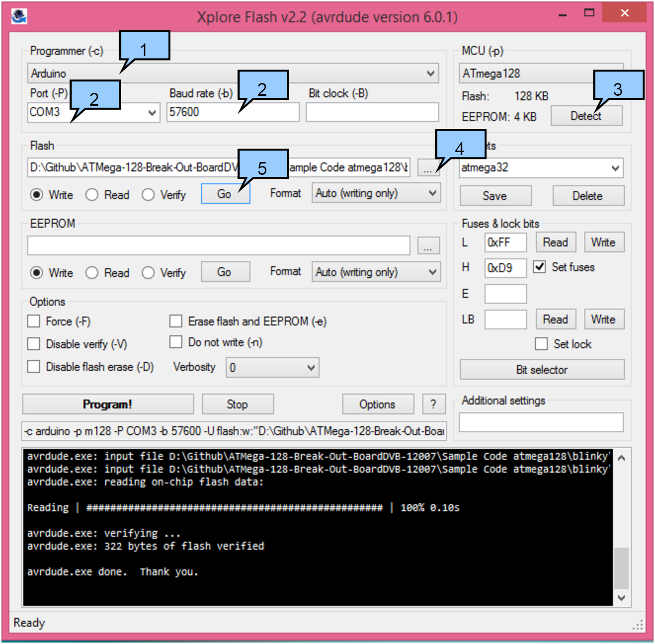
Task: Uncheck the Set fuses checkbox
Action: coord(539,267)
